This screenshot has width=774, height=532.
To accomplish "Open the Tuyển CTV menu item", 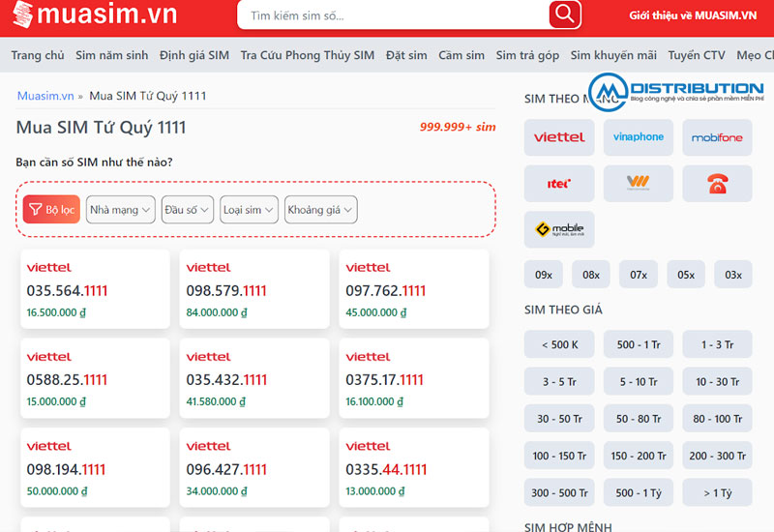I will click(697, 55).
